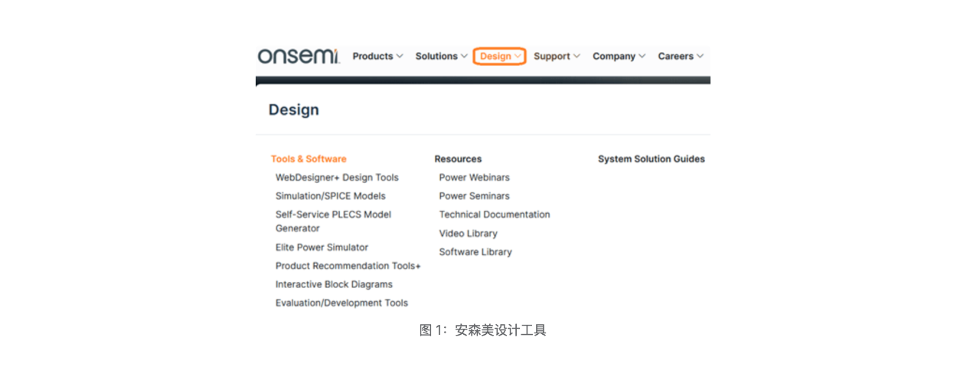Select the highlighted Design menu
The height and width of the screenshot is (390, 980).
[499, 56]
